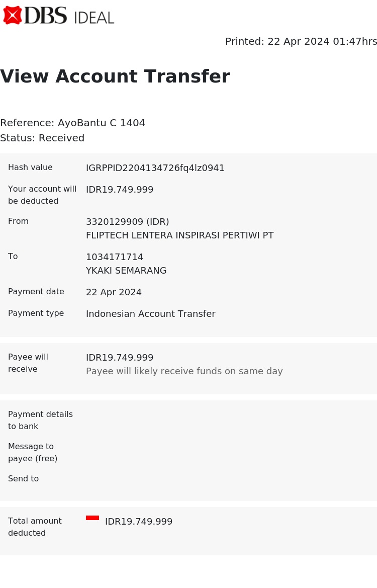The width and height of the screenshot is (377, 588).
Task: Click the IDEAL wordmark in header
Action: coord(94,18)
